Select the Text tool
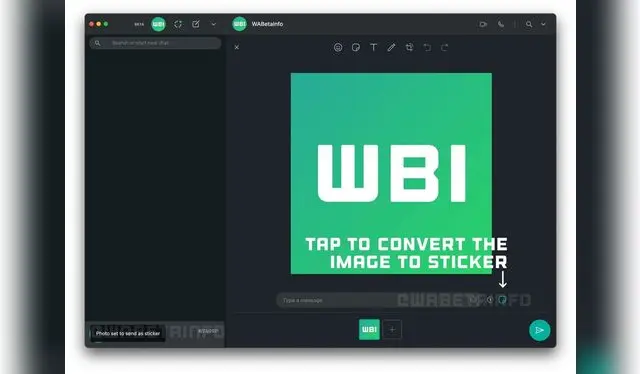The width and height of the screenshot is (640, 374). [x=373, y=47]
